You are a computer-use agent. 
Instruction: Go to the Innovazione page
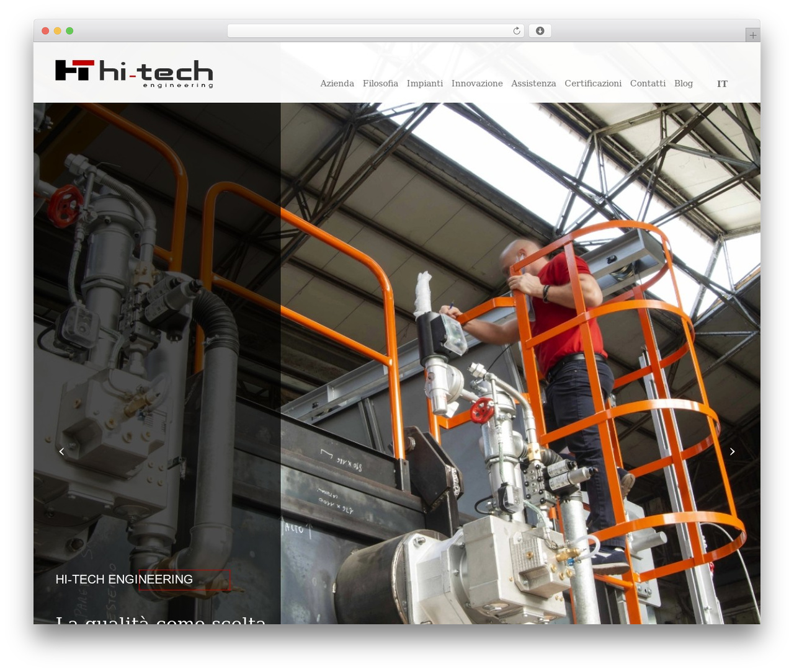click(x=477, y=84)
